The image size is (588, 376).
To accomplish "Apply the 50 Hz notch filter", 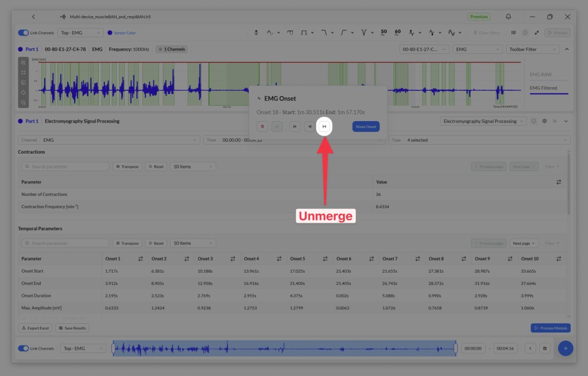I will 384,33.
